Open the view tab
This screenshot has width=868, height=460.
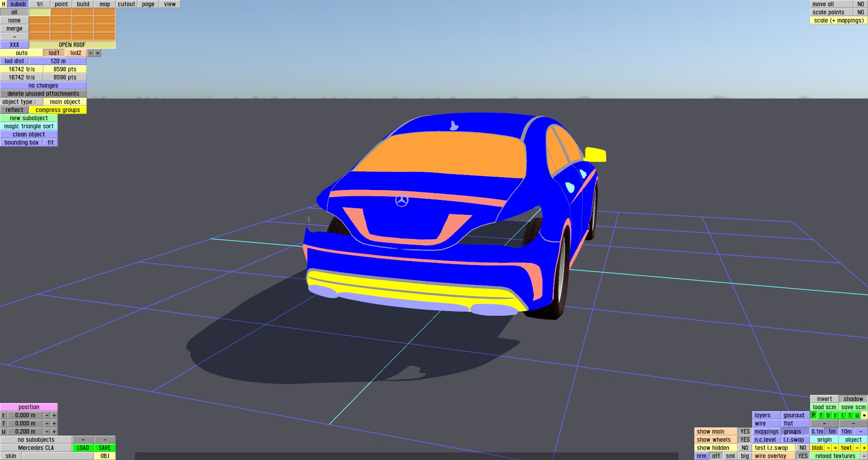pyautogui.click(x=170, y=4)
